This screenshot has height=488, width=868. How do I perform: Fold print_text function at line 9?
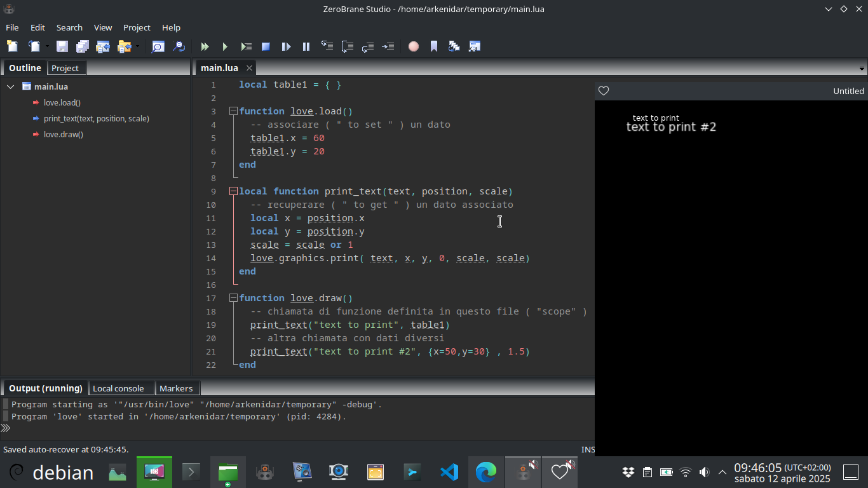tap(233, 191)
